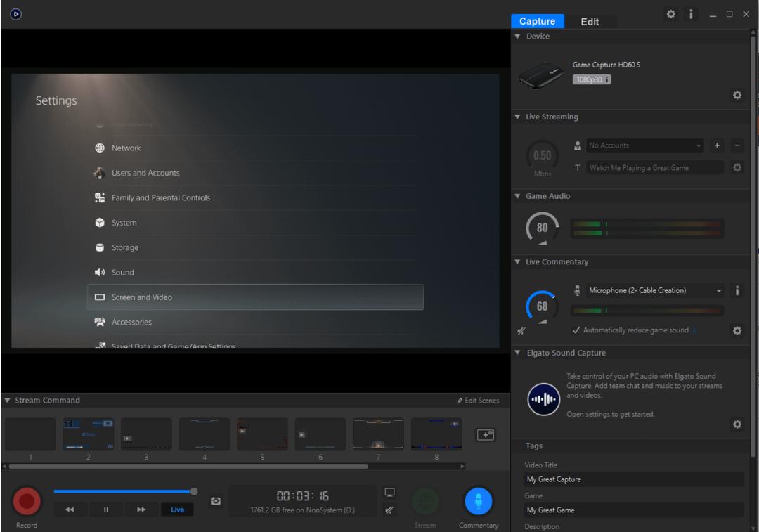Open Device settings gear
The height and width of the screenshot is (532, 759).
click(x=737, y=95)
